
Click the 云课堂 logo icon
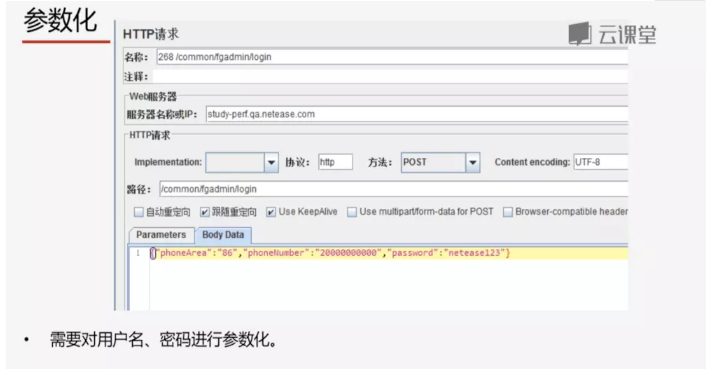[x=580, y=33]
